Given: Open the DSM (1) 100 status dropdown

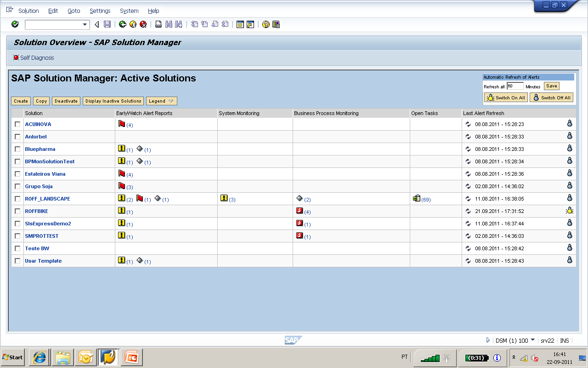Looking at the screenshot, I should (x=533, y=340).
